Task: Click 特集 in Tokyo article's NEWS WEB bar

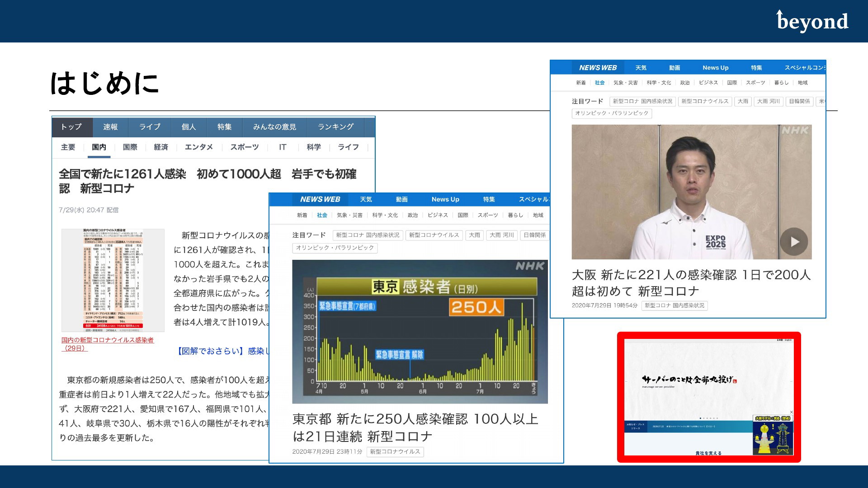Action: (489, 199)
